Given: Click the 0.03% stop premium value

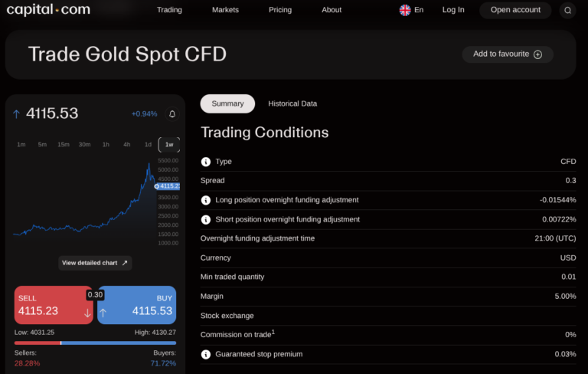Looking at the screenshot, I should click(x=566, y=354).
